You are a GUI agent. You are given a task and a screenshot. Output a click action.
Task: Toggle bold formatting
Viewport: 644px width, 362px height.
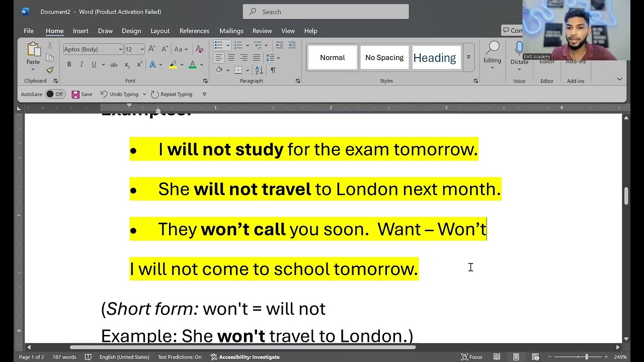[x=69, y=65]
